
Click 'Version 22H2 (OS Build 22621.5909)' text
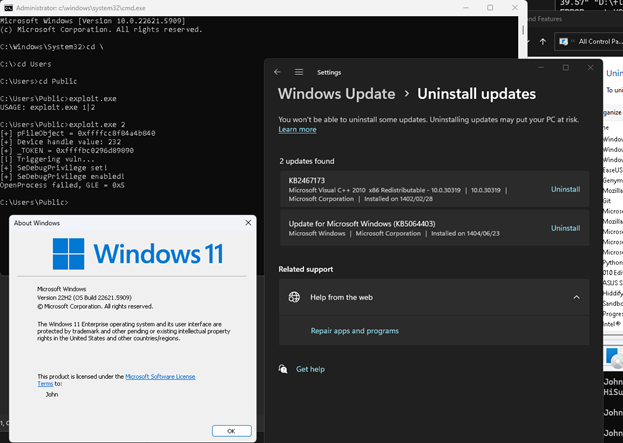coord(84,298)
